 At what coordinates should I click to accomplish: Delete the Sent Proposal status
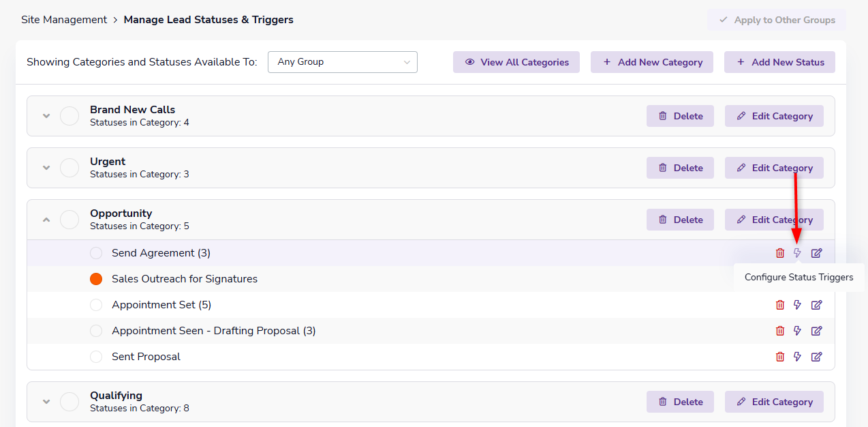click(x=780, y=357)
